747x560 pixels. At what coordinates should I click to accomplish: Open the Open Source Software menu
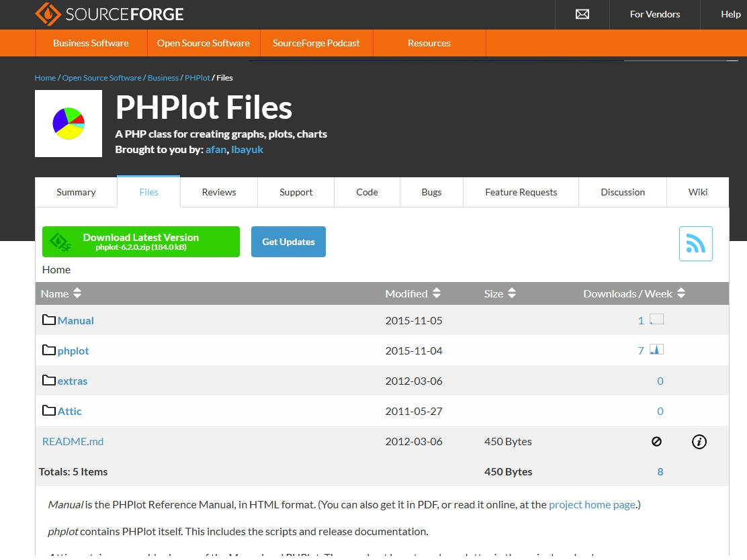[x=203, y=43]
